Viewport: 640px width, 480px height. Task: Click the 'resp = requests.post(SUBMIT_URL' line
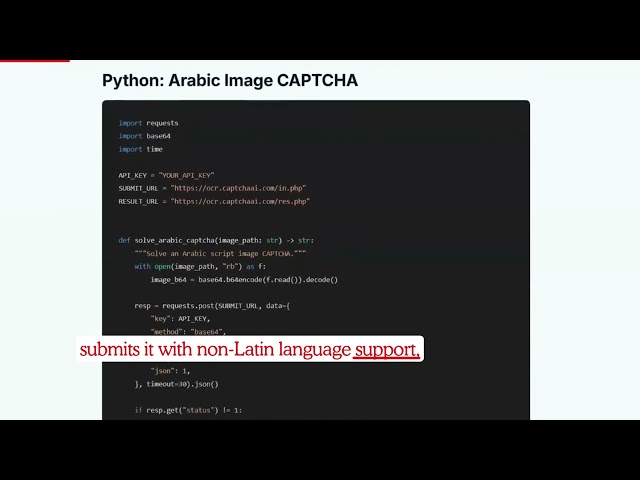click(x=212, y=306)
